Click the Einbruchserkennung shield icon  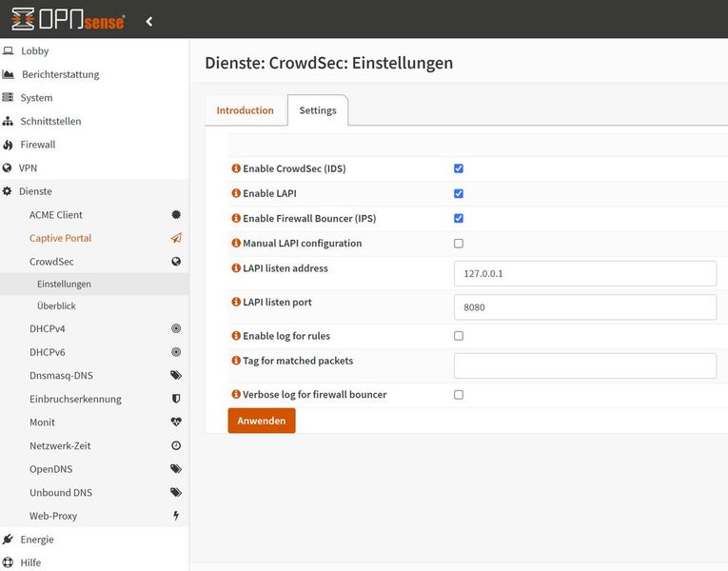click(x=176, y=399)
